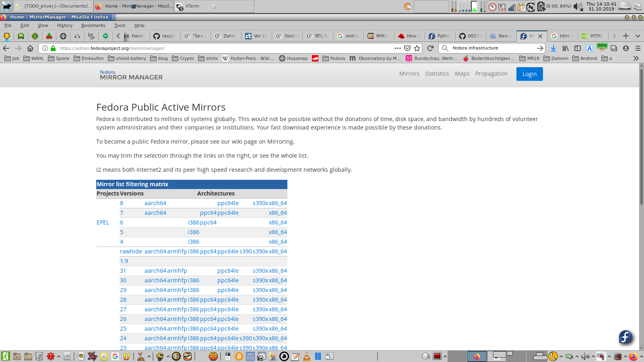644x362 pixels.
Task: Show more bookmarks overflow chevron
Action: pos(636,58)
